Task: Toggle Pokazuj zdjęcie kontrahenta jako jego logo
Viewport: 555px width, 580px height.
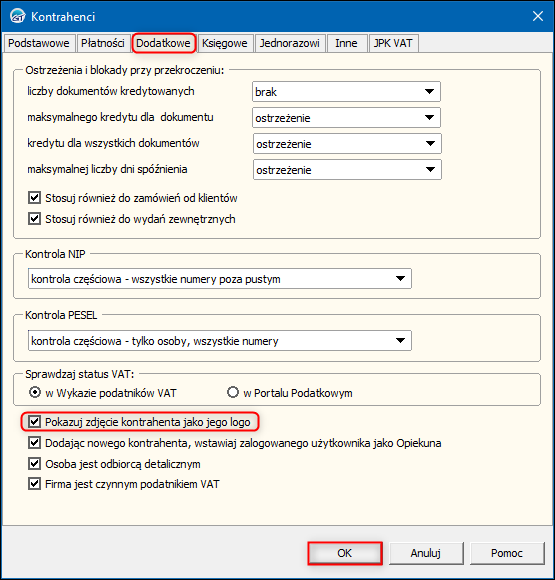Action: 34,421
